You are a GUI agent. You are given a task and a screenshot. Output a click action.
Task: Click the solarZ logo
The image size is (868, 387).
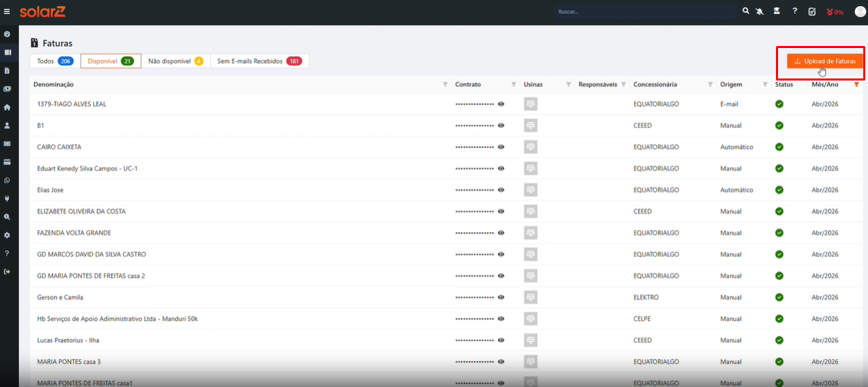point(43,12)
